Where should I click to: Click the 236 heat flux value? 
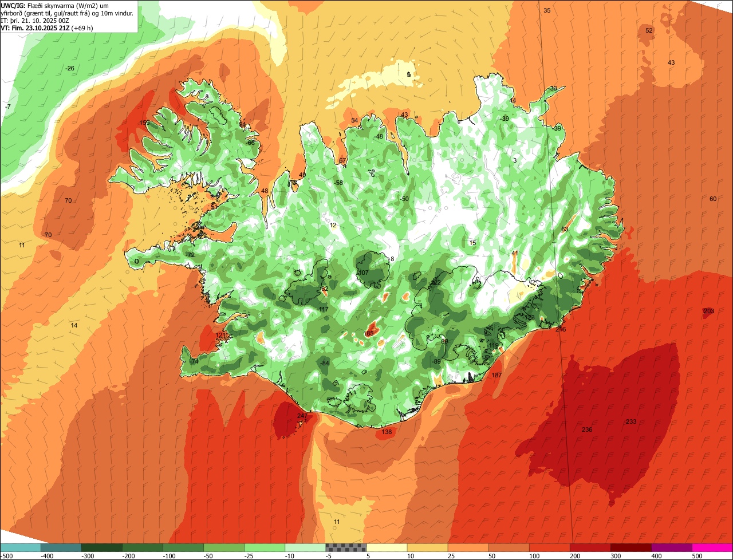coord(587,429)
